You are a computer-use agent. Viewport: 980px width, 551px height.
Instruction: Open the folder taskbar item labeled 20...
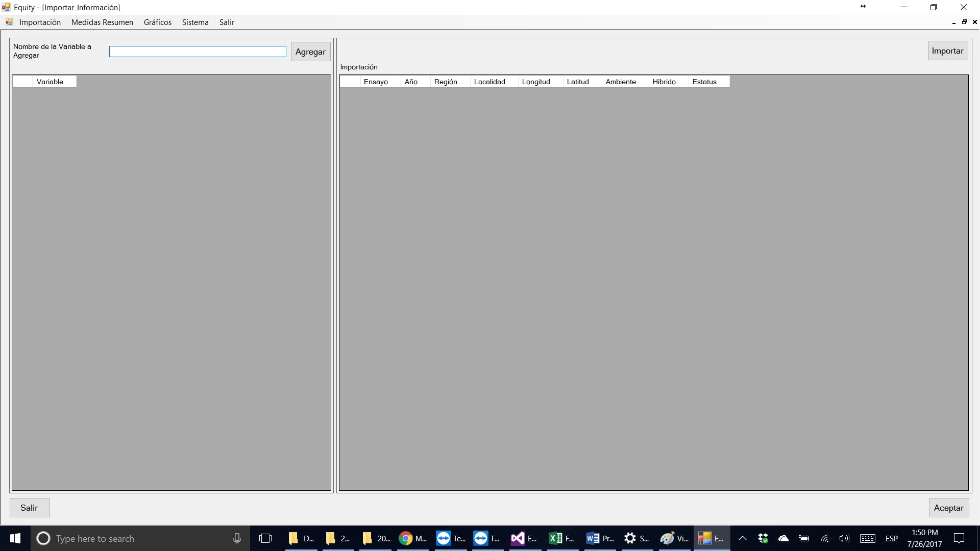(x=376, y=538)
